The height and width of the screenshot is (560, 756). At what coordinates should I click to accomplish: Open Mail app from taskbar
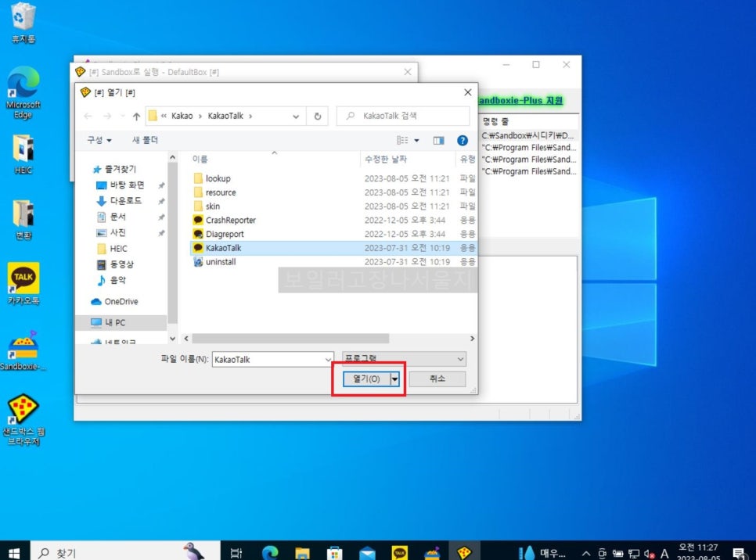tap(367, 552)
